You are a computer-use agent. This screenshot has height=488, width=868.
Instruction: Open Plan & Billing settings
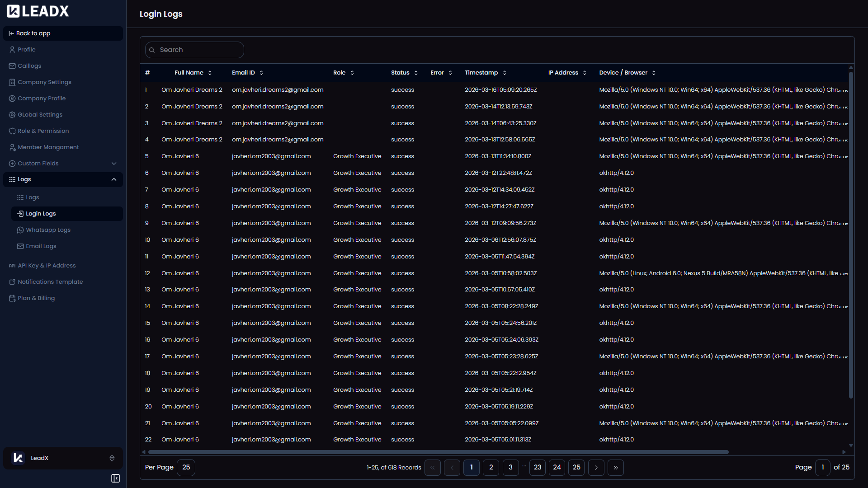36,298
